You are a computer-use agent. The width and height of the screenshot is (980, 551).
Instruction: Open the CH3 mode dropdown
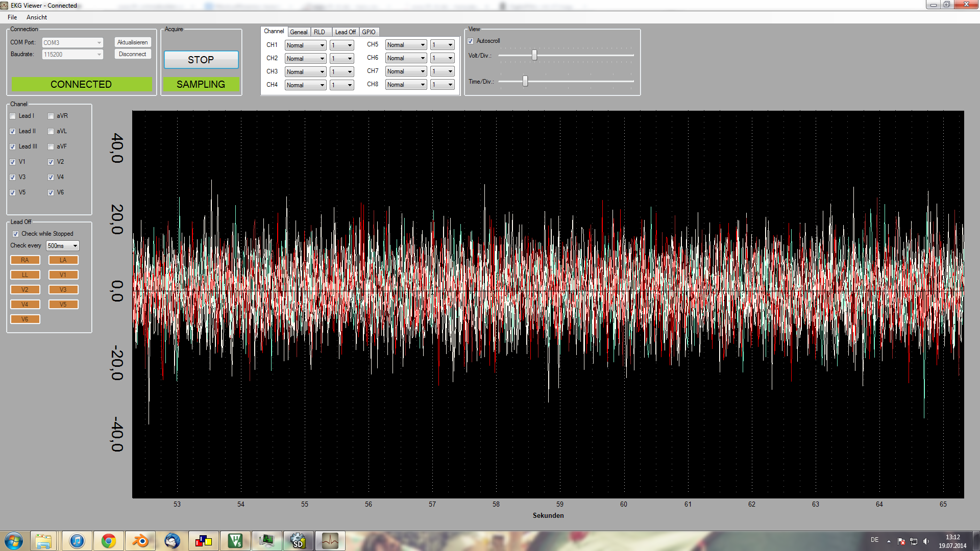point(305,72)
